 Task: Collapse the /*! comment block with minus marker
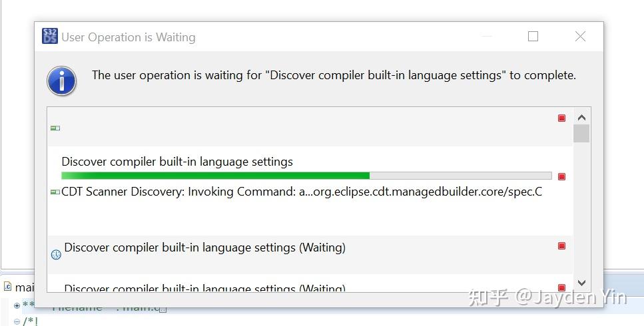click(17, 321)
